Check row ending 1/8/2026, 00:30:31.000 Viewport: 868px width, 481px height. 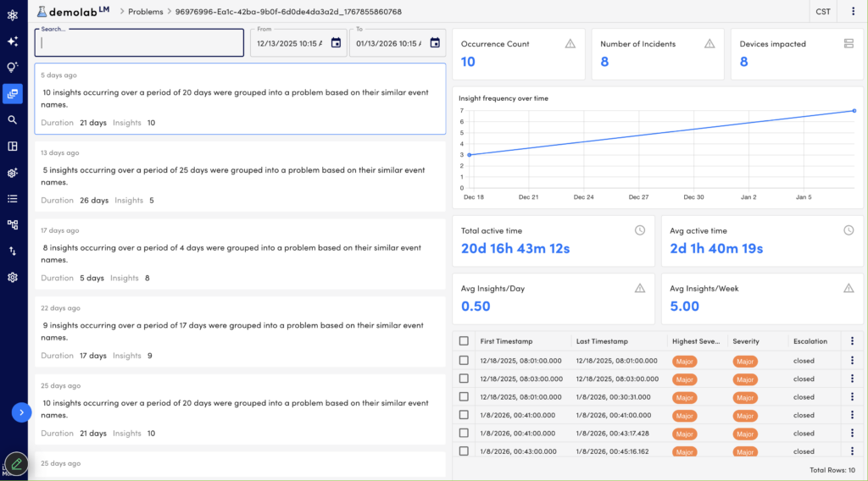[464, 397]
